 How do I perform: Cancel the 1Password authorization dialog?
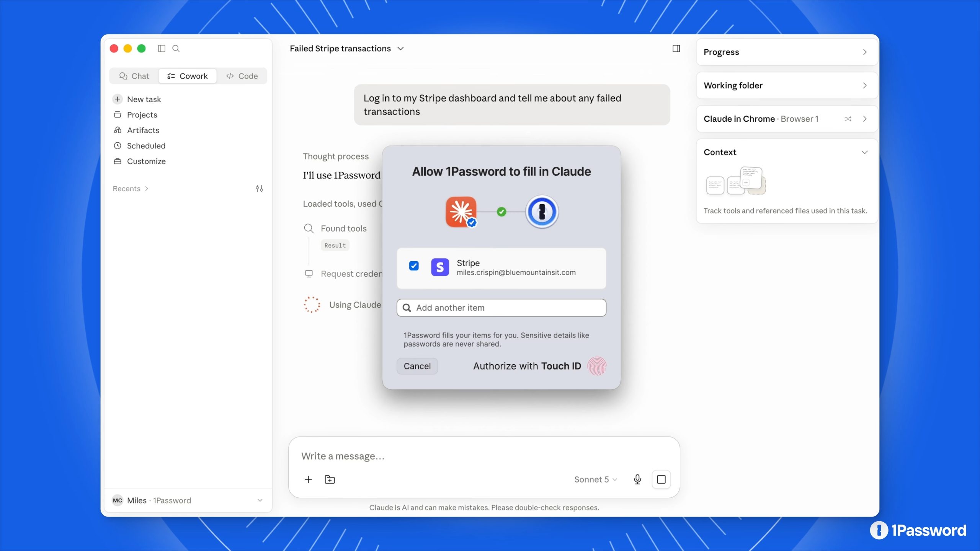click(x=417, y=366)
